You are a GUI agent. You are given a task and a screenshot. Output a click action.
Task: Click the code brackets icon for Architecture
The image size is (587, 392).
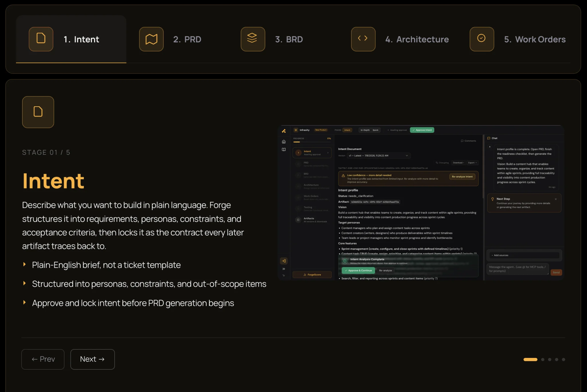coord(363,39)
